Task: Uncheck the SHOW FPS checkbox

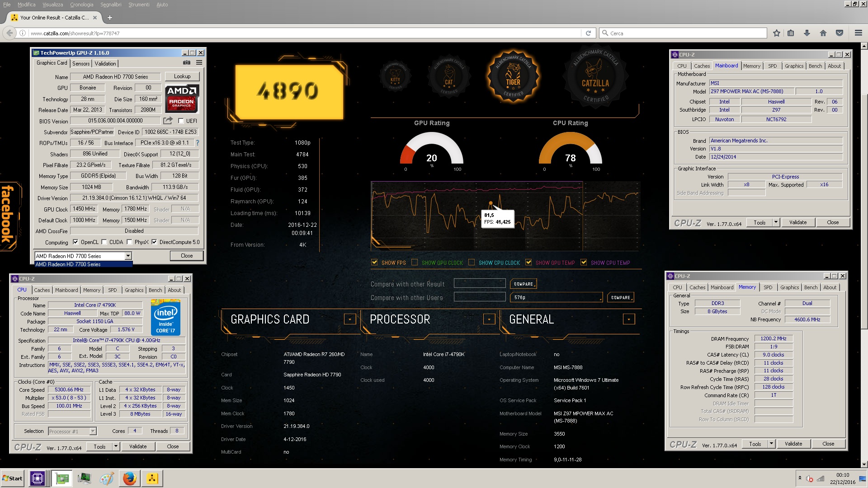Action: pos(374,262)
